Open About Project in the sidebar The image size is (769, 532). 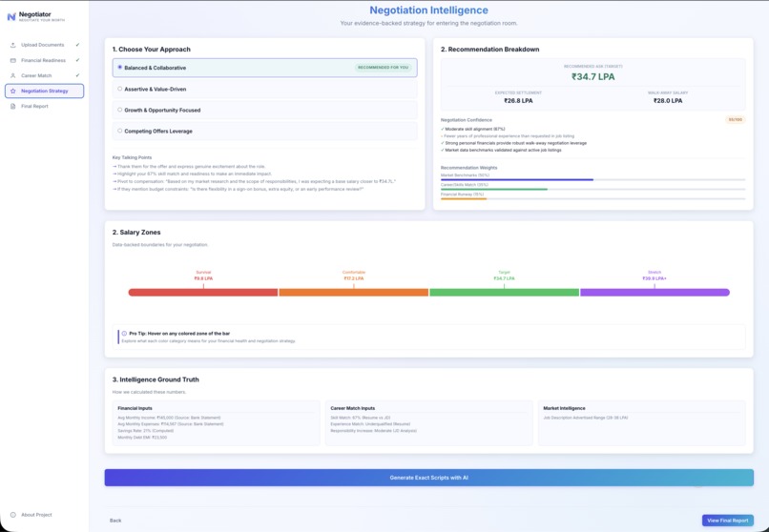pyautogui.click(x=31, y=515)
